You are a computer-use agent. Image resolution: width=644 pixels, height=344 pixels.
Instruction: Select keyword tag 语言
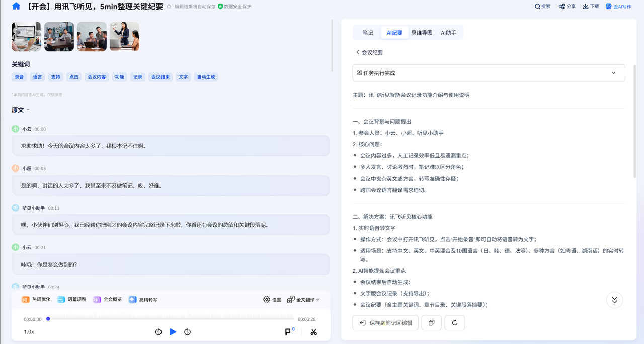pos(37,77)
